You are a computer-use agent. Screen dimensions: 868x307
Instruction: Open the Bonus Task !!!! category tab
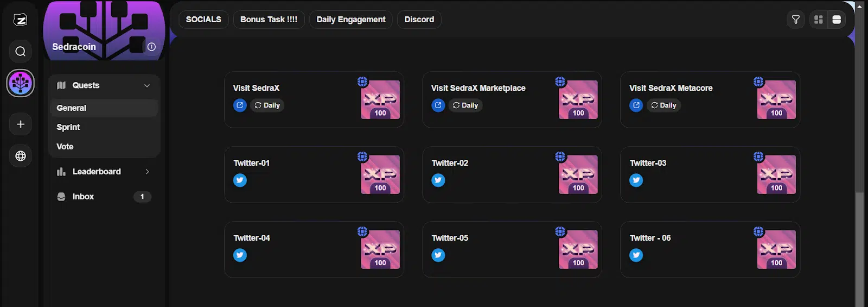[269, 20]
